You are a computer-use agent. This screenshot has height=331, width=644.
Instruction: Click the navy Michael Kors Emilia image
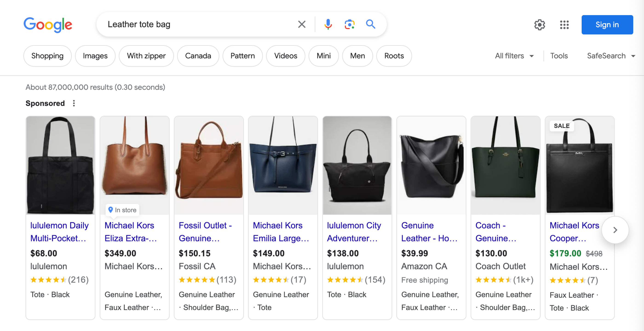click(x=283, y=165)
